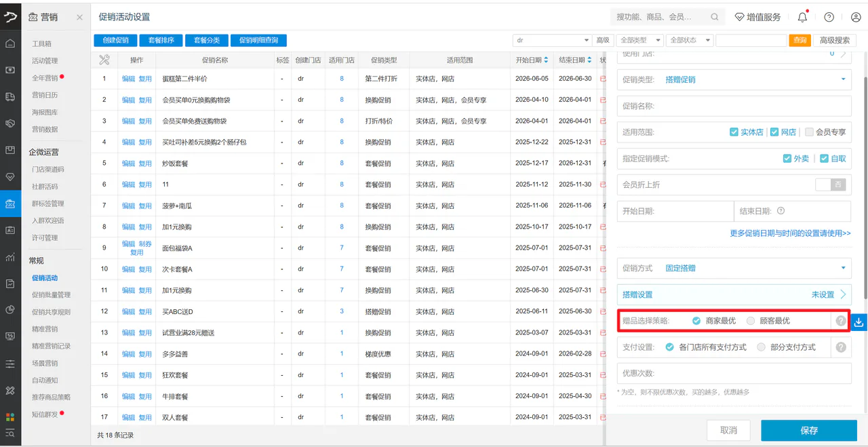Image resolution: width=868 pixels, height=447 pixels.
Task: Click the 优惠次数 input field
Action: click(734, 374)
